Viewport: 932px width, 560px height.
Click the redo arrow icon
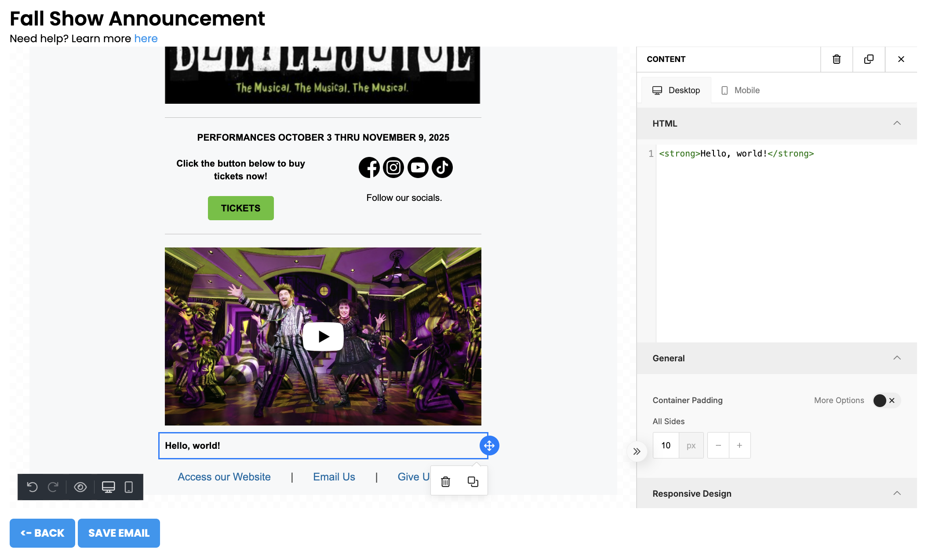(x=53, y=487)
